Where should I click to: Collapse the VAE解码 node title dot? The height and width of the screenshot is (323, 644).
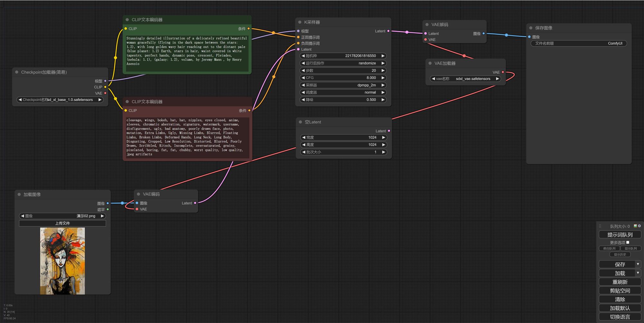coord(427,24)
